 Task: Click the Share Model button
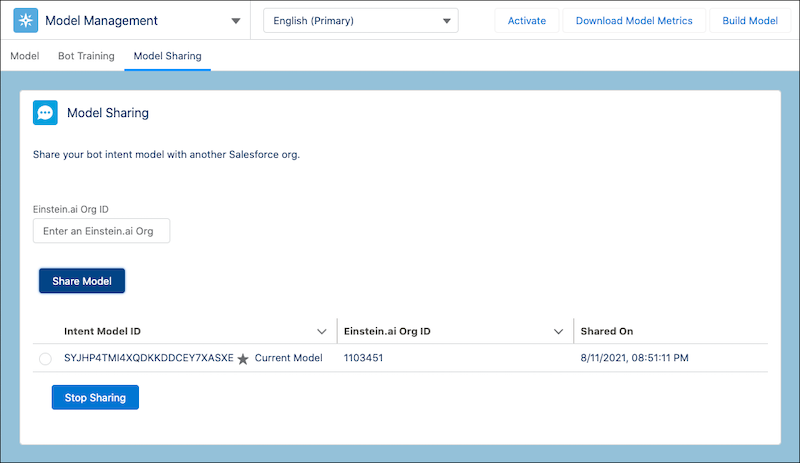(x=82, y=281)
